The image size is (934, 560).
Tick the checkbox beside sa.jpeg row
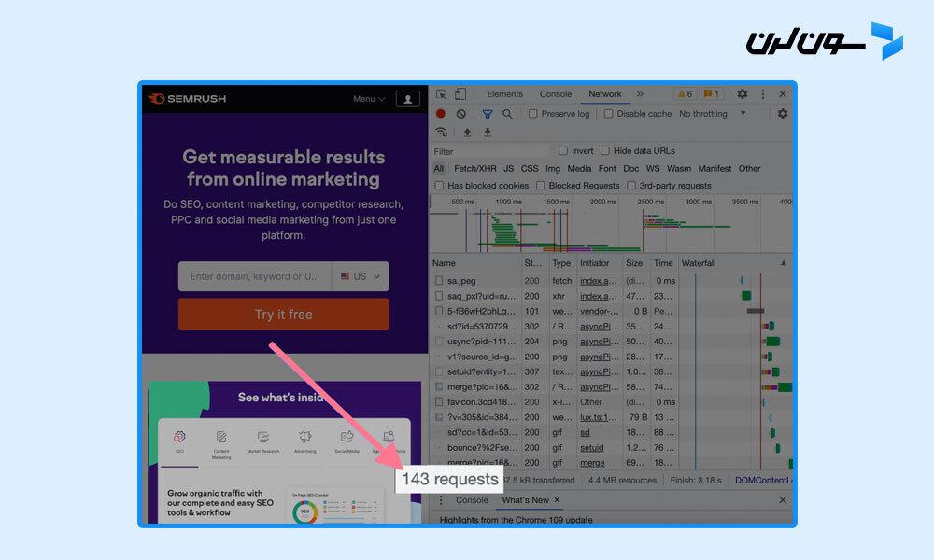pos(439,280)
